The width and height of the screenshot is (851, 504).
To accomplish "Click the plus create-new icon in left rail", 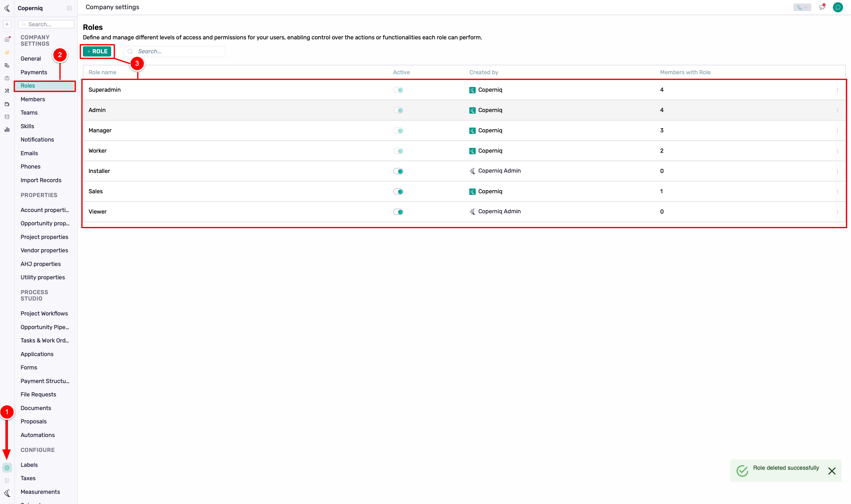I will click(x=7, y=24).
